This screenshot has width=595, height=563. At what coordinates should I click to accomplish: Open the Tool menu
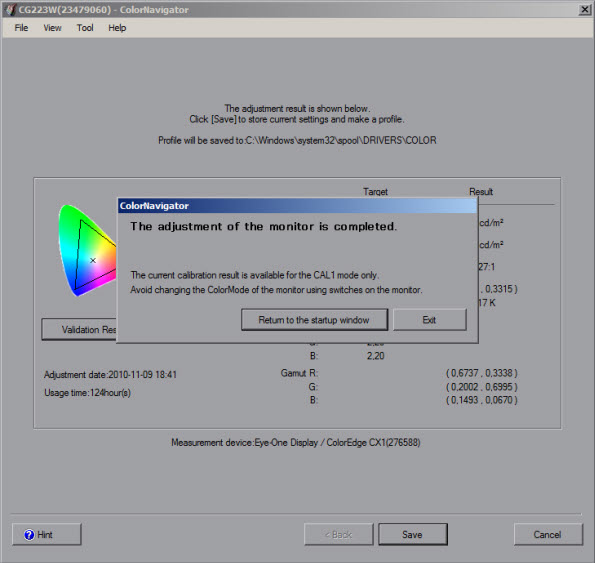(85, 28)
